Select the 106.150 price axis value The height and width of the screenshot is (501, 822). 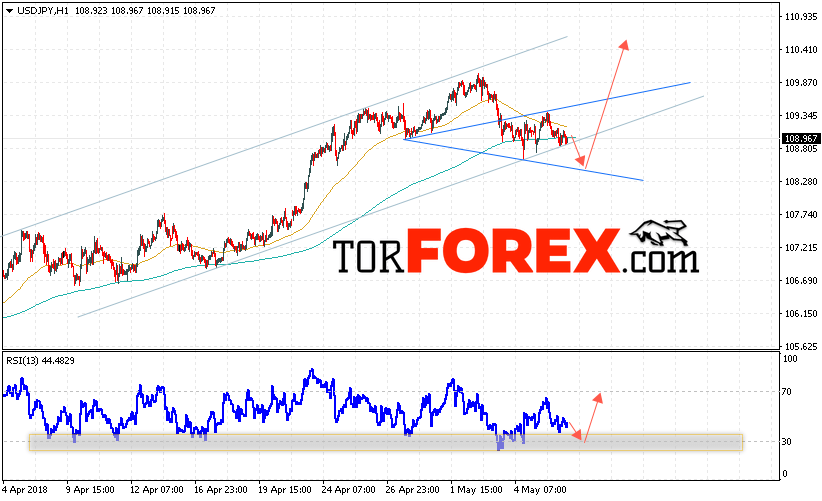pos(801,314)
